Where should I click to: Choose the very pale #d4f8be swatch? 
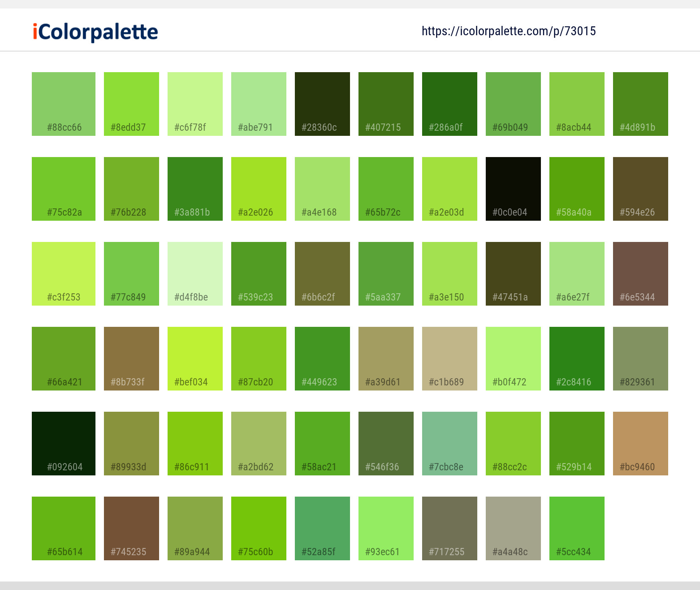(195, 274)
